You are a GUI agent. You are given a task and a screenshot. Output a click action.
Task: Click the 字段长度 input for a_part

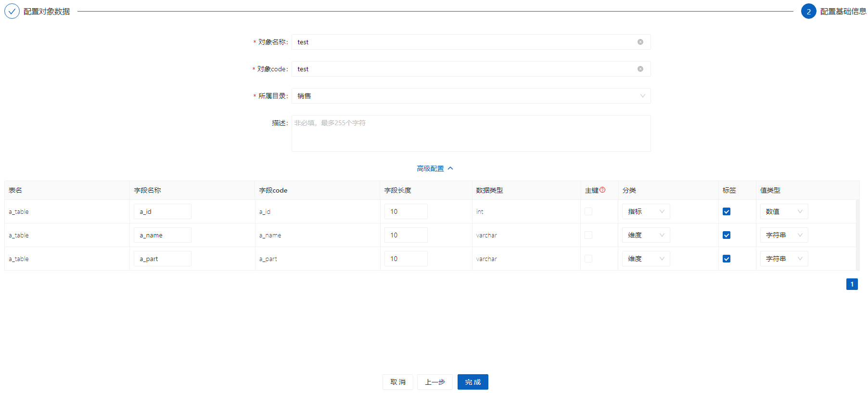coord(406,259)
